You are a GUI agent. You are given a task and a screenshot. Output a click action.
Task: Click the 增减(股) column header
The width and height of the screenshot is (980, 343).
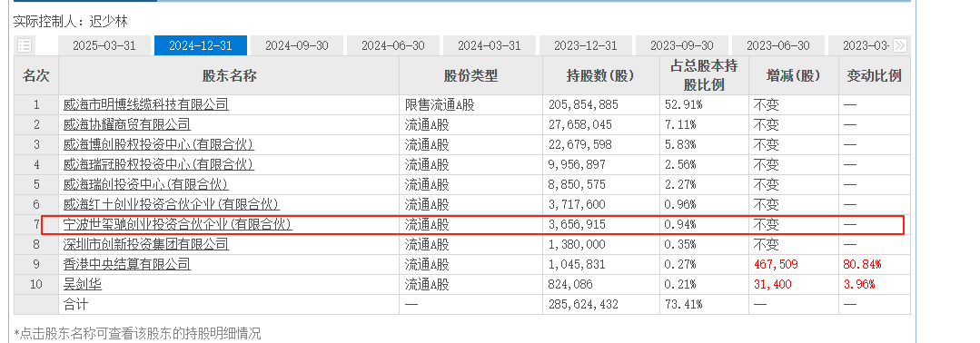(x=793, y=75)
